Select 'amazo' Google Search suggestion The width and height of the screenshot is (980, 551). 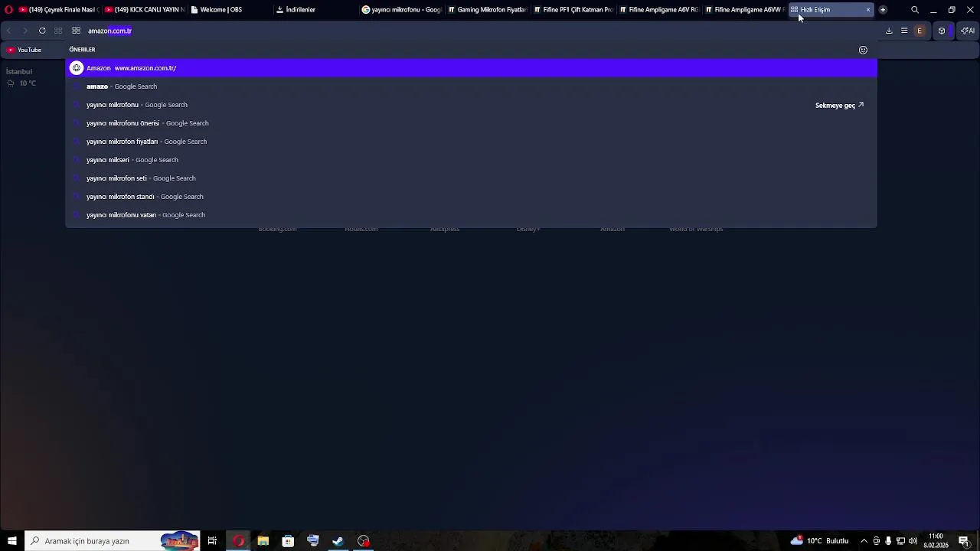[471, 86]
